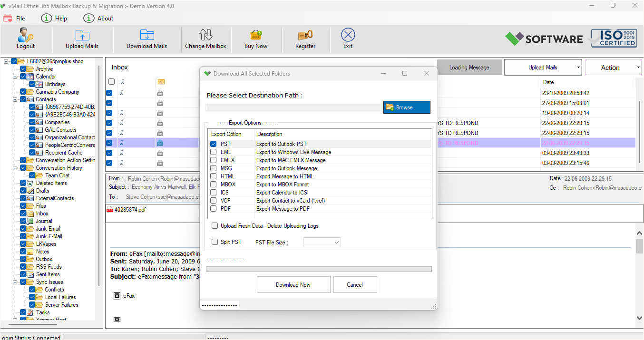This screenshot has height=340, width=644.
Task: Open the Action dropdown
Action: coord(614,68)
